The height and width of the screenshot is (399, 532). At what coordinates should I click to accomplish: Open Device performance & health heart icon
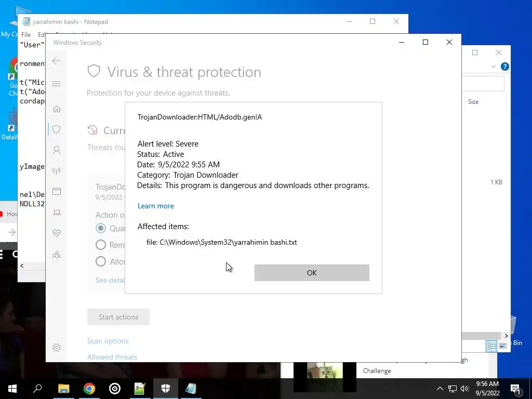click(57, 233)
